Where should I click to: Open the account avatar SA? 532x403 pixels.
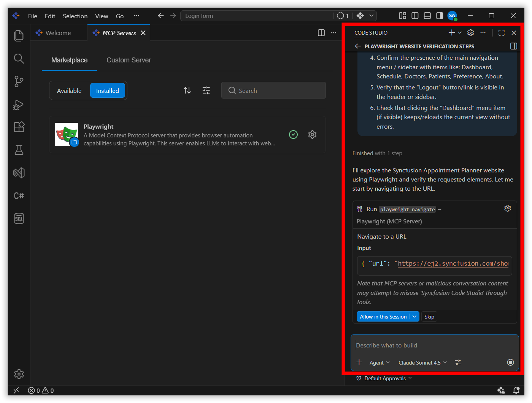(452, 16)
